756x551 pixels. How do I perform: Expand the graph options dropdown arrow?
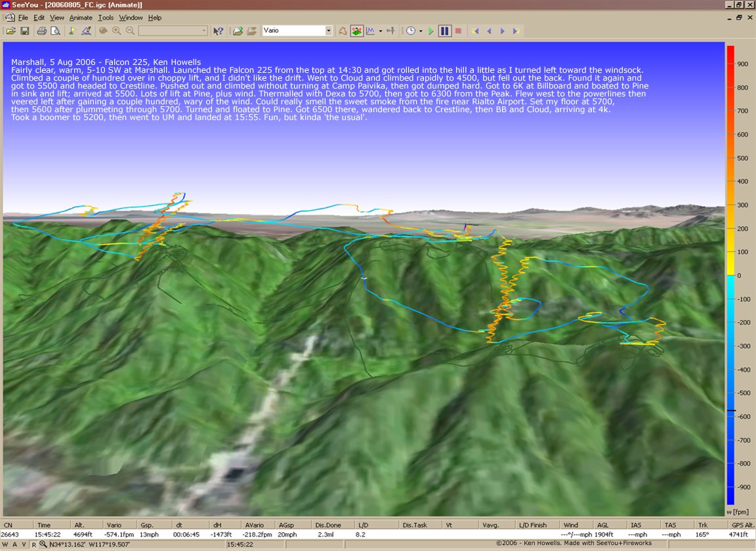[381, 31]
